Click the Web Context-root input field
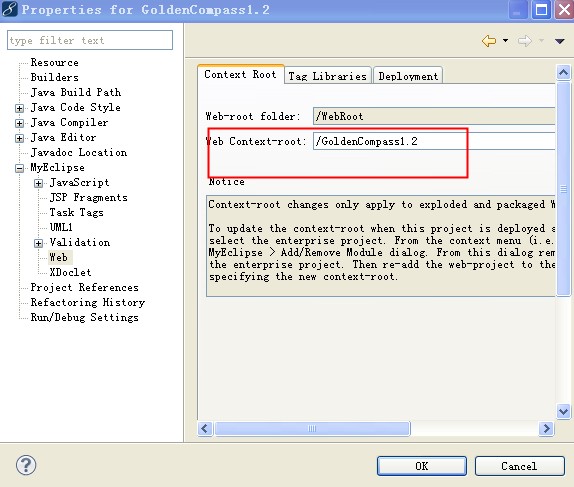The image size is (574, 487). [435, 141]
